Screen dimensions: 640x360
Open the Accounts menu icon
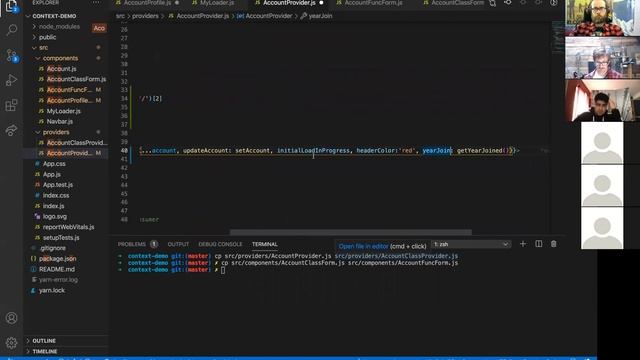[x=11, y=318]
